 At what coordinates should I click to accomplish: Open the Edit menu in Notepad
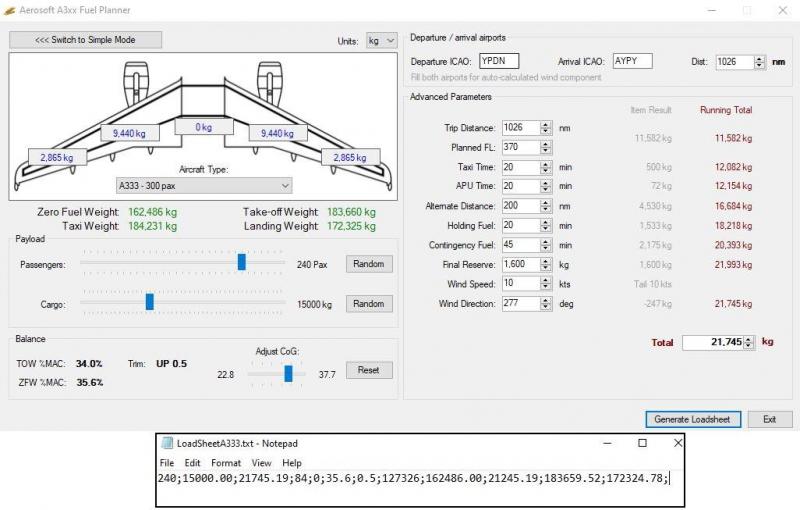(192, 463)
